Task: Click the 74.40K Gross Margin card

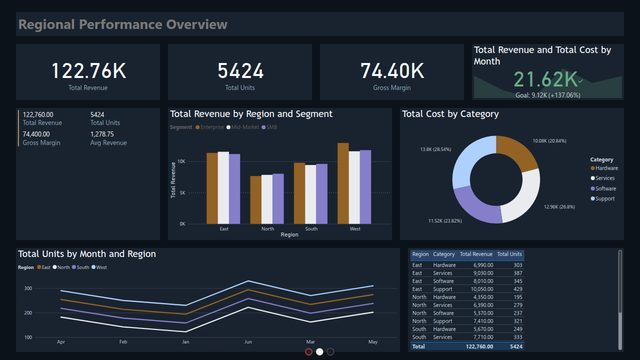Action: coord(392,72)
